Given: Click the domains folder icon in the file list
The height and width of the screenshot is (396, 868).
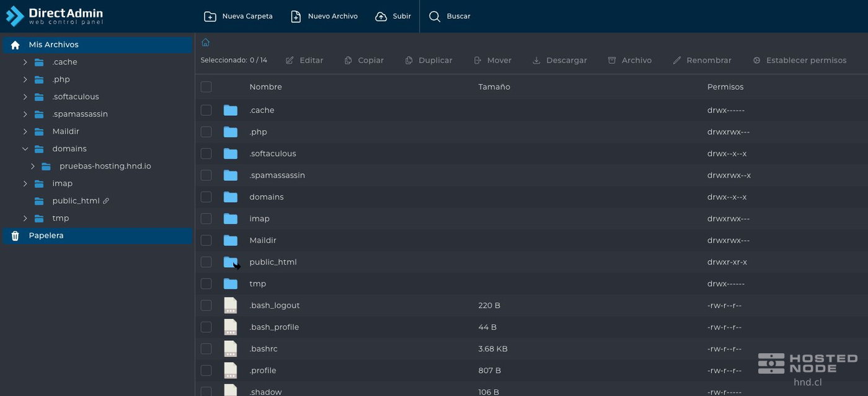Looking at the screenshot, I should (231, 197).
